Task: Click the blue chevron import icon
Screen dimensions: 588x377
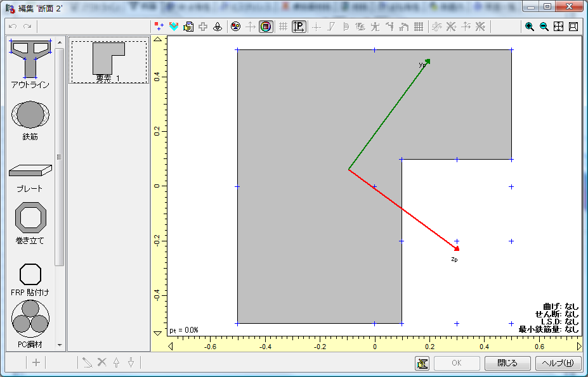Action: [174, 27]
